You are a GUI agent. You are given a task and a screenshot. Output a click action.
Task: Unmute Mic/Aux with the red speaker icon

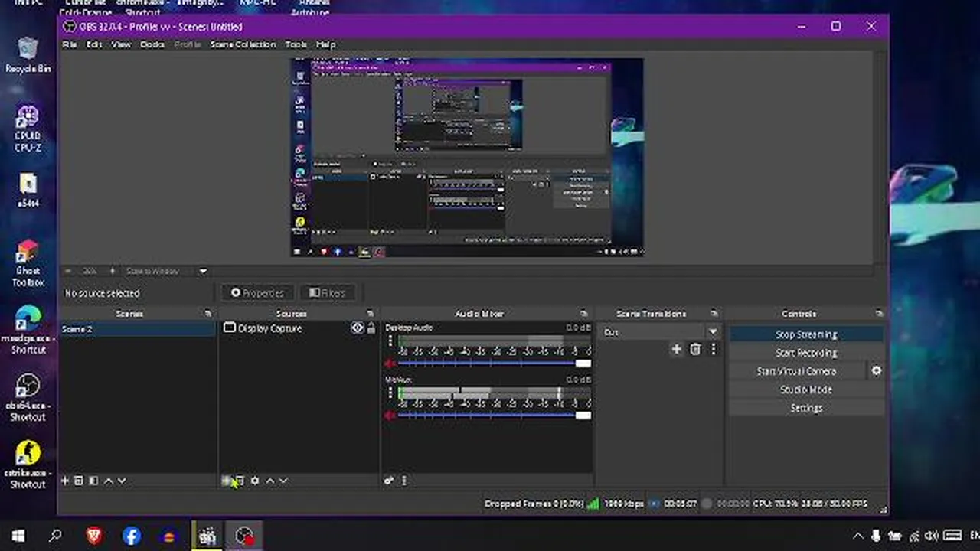click(390, 415)
